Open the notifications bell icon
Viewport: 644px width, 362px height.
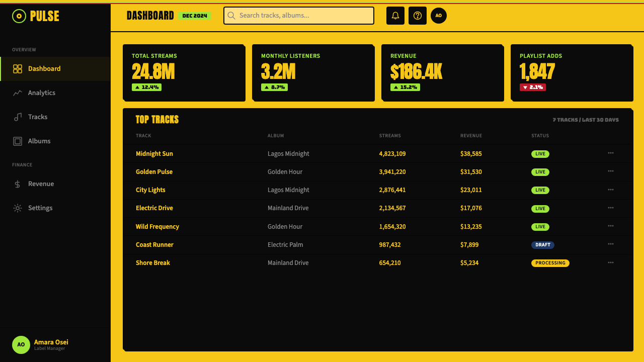click(x=395, y=16)
